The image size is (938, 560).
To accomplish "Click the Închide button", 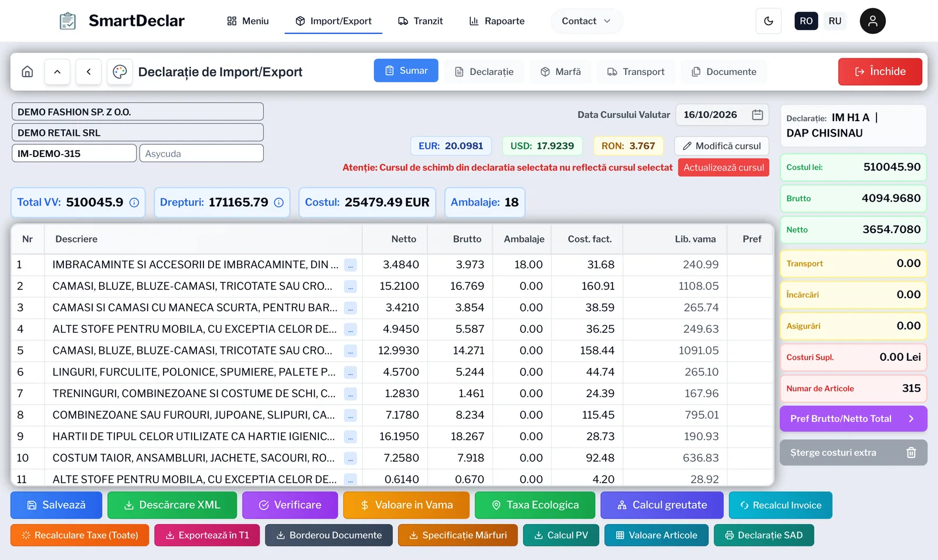I will (x=880, y=71).
